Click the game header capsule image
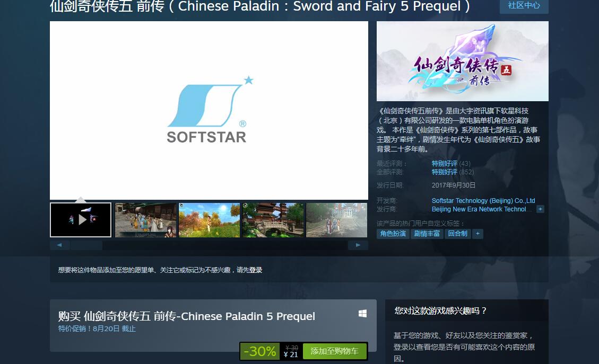599x364 pixels. pyautogui.click(x=462, y=61)
